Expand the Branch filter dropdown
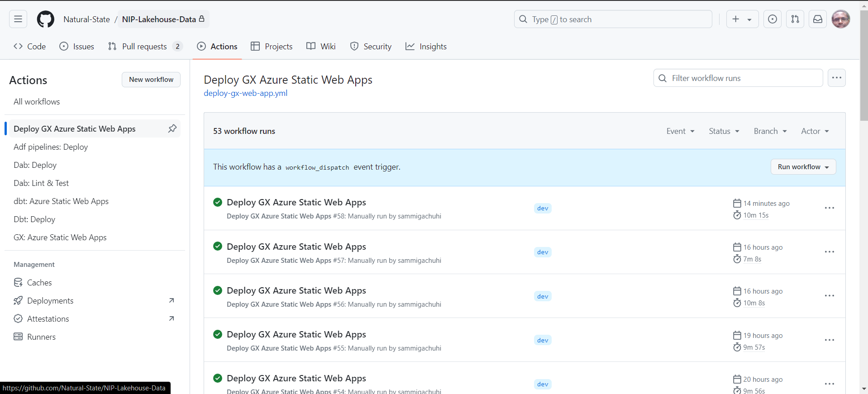This screenshot has width=868, height=394. (770, 131)
